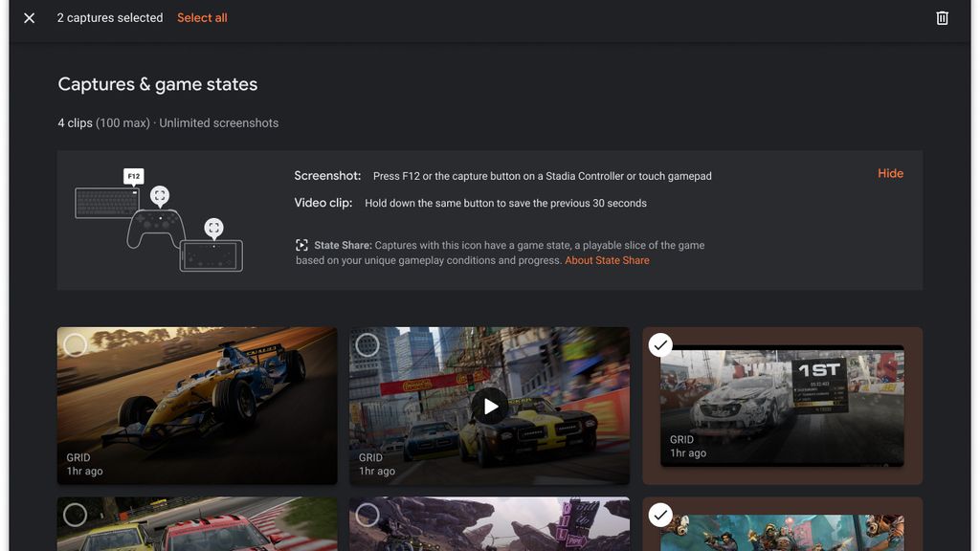Untick the GRID 1ST place capture checkmark
The image size is (980, 551).
click(660, 344)
